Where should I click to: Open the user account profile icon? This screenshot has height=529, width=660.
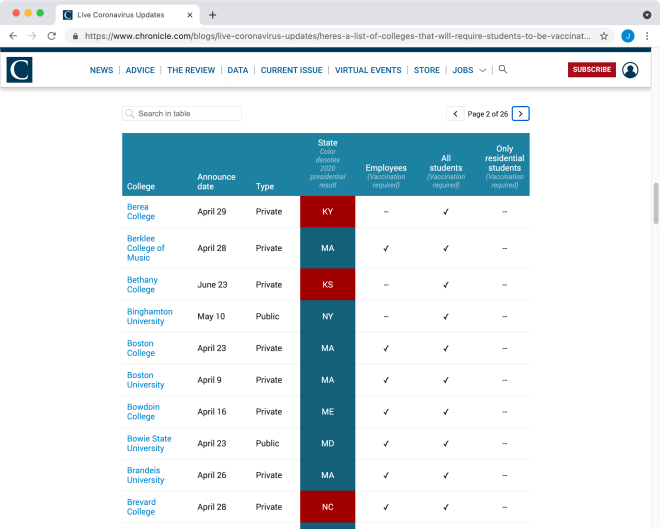coord(630,70)
